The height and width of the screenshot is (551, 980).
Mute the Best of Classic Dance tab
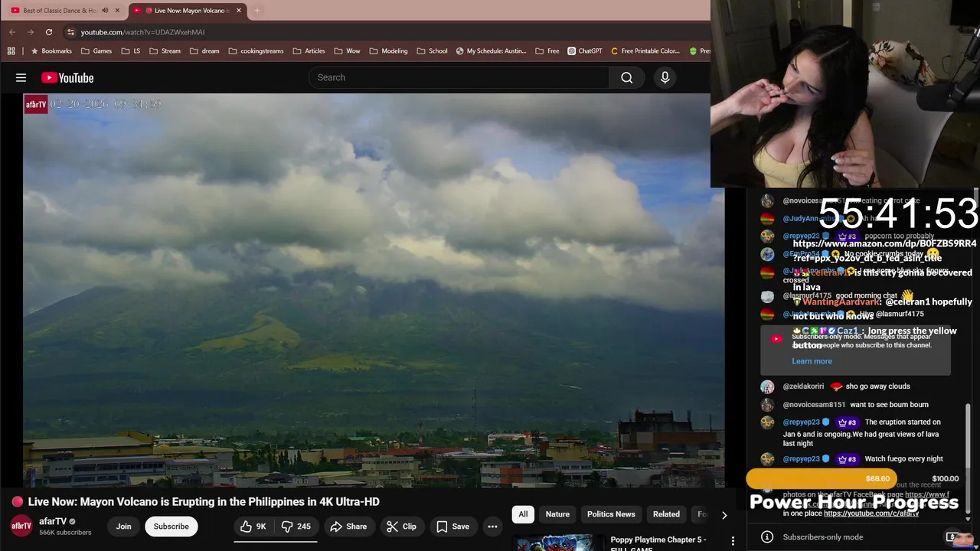pyautogui.click(x=105, y=11)
